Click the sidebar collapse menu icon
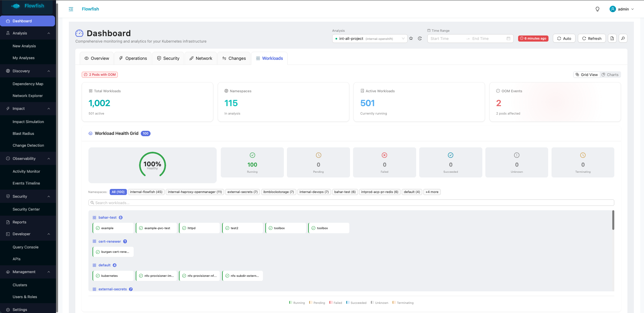 [71, 9]
